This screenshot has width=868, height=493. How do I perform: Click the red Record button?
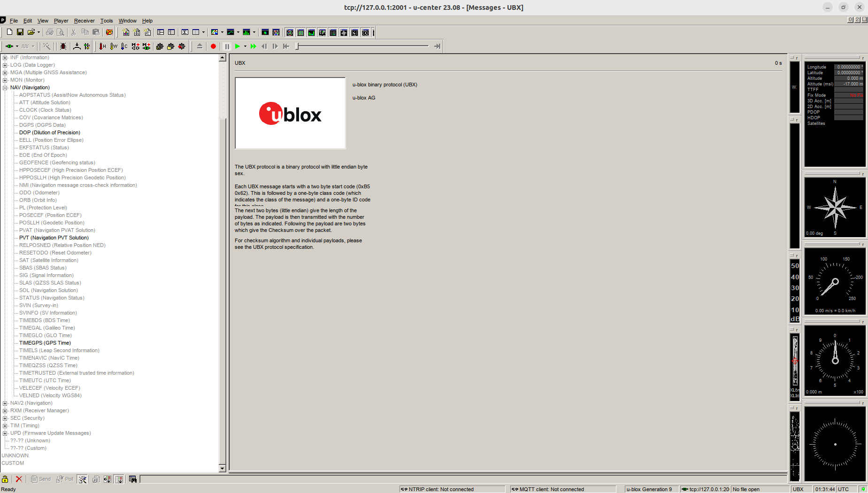[x=213, y=46]
